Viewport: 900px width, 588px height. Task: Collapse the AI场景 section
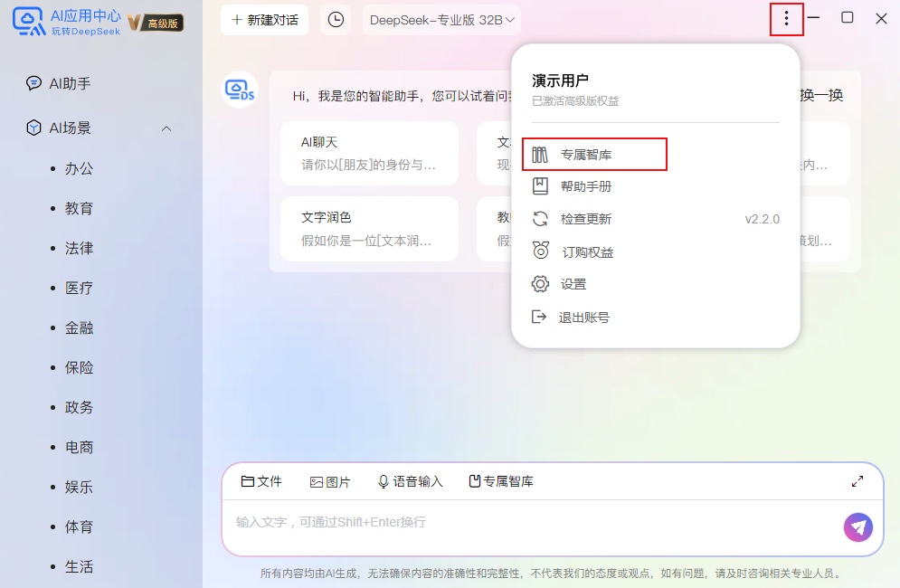[x=166, y=128]
